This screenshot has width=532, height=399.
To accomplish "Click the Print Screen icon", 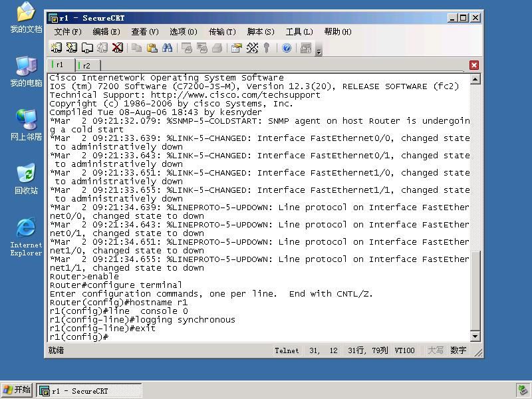I will (x=187, y=48).
